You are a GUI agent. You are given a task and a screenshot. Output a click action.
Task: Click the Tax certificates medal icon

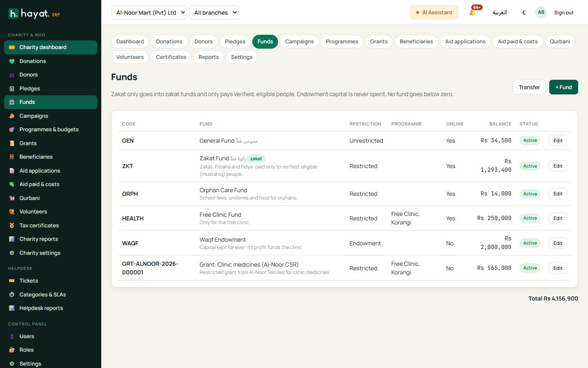[x=12, y=226]
